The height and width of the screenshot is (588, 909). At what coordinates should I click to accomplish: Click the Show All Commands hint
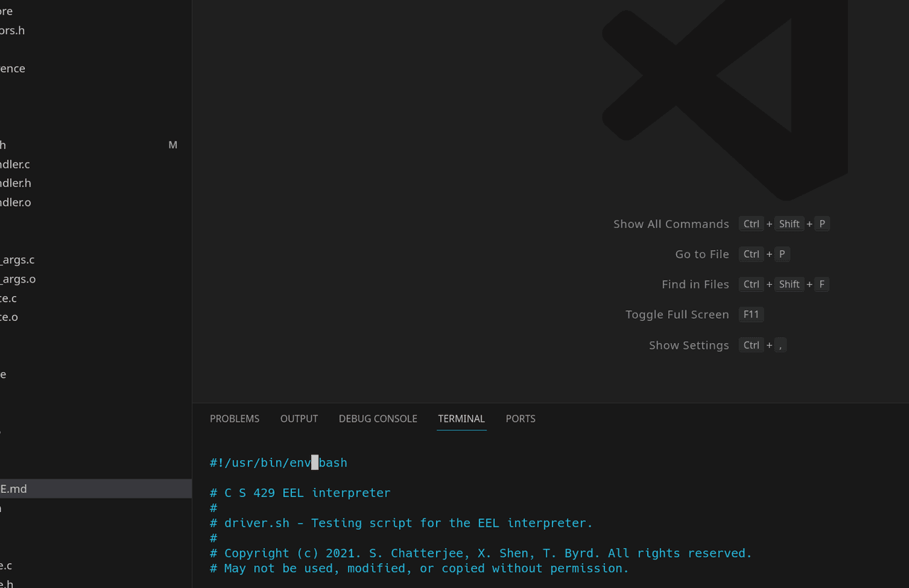pyautogui.click(x=671, y=224)
